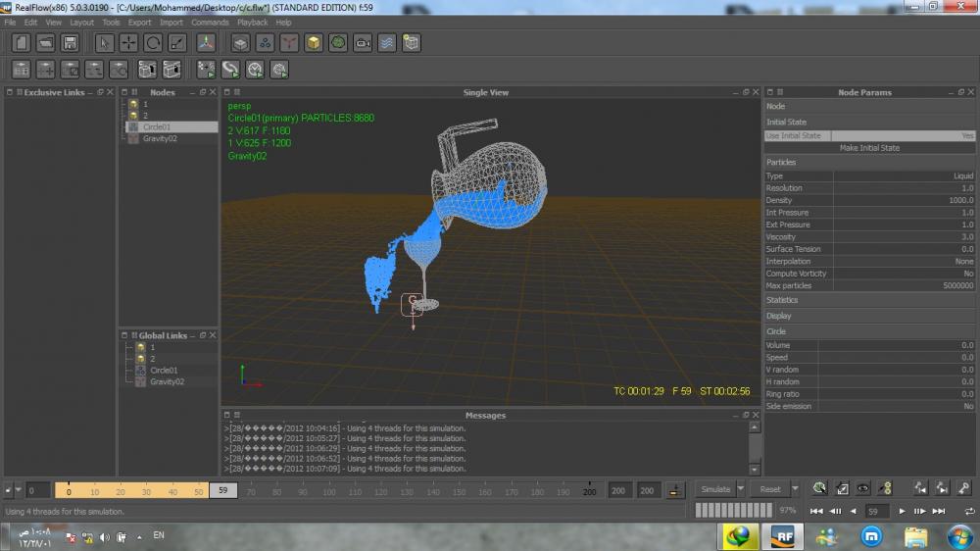Screen dimensions: 980x551
Task: Open the Windows Explorer taskbar folder
Action: [915, 536]
